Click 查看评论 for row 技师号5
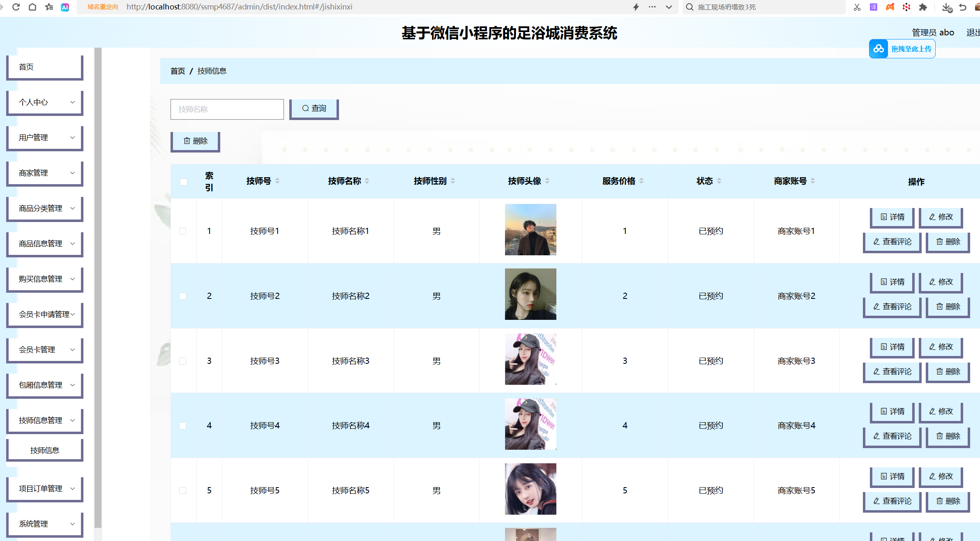This screenshot has height=541, width=980. (892, 502)
